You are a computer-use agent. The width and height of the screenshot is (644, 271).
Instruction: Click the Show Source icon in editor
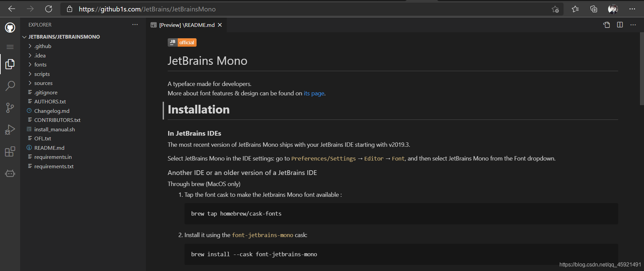click(x=606, y=25)
